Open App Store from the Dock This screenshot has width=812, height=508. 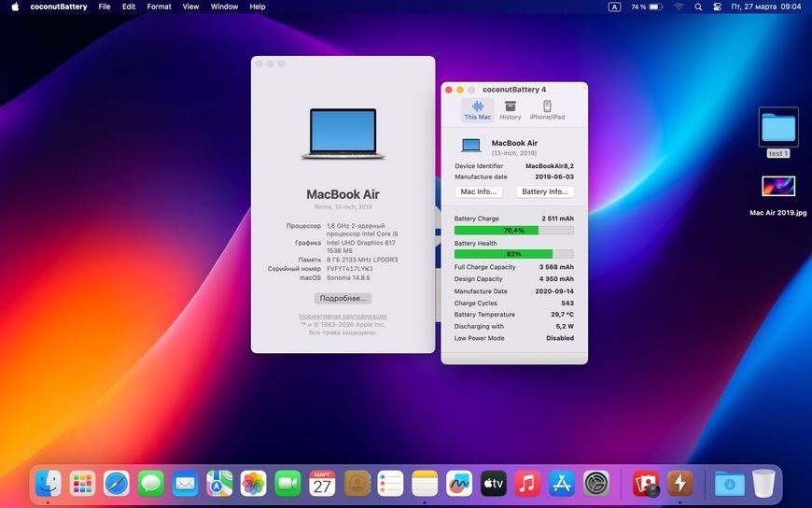(561, 484)
